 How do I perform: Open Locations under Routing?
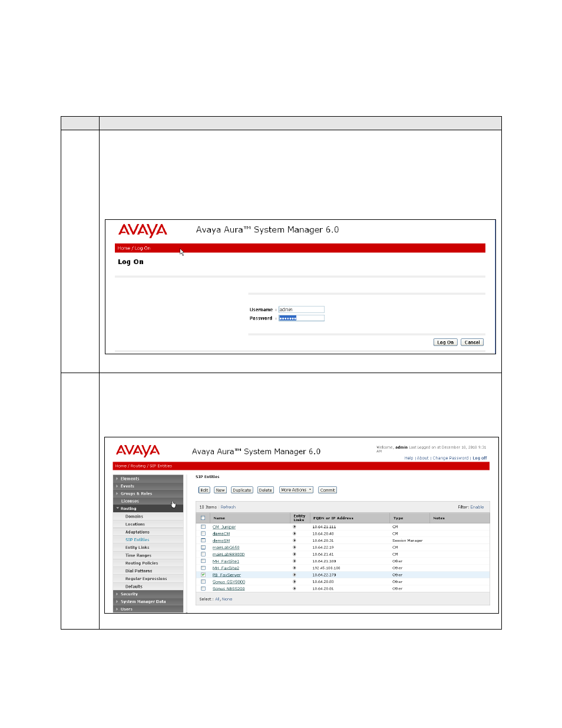pos(135,524)
